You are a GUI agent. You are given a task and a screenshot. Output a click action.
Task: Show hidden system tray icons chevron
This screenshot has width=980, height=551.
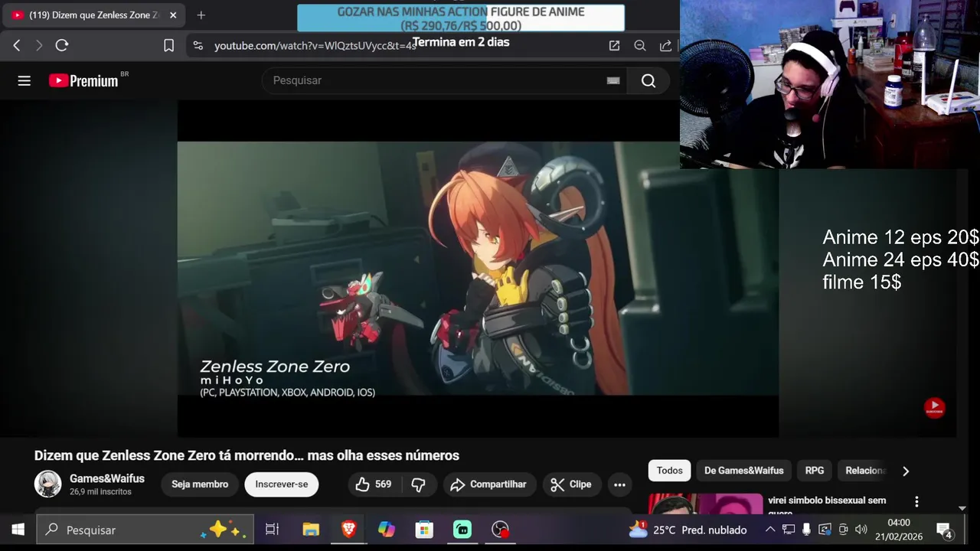click(770, 530)
